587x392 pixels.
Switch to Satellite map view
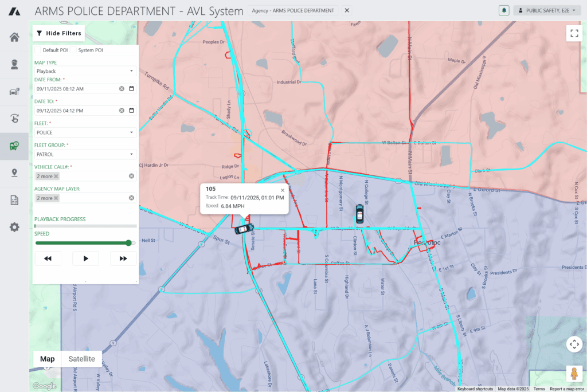pyautogui.click(x=81, y=359)
